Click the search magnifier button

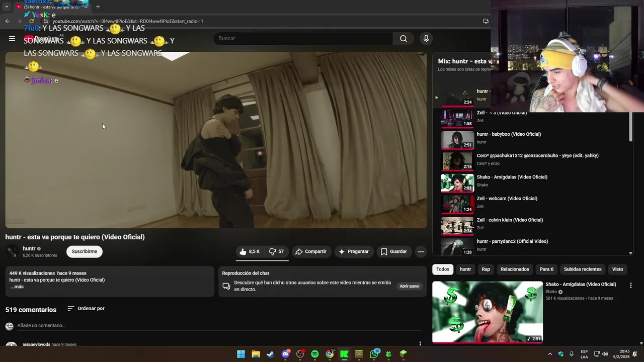tap(404, 39)
